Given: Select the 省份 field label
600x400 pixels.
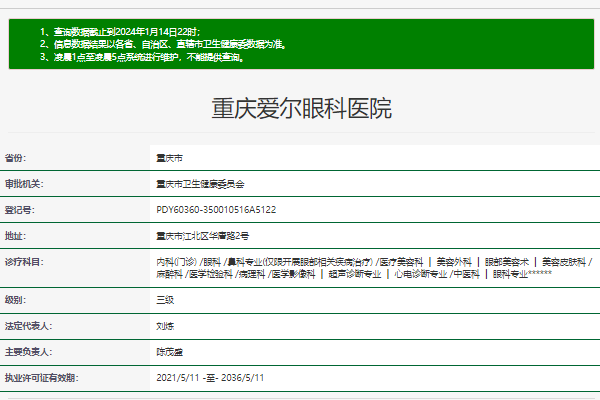Looking at the screenshot, I should pyautogui.click(x=15, y=158).
